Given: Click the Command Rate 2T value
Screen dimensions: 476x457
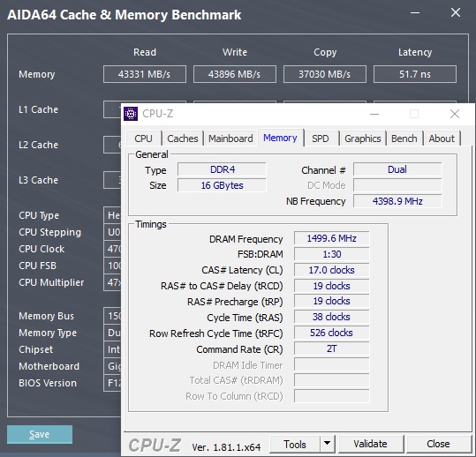Looking at the screenshot, I should [331, 348].
